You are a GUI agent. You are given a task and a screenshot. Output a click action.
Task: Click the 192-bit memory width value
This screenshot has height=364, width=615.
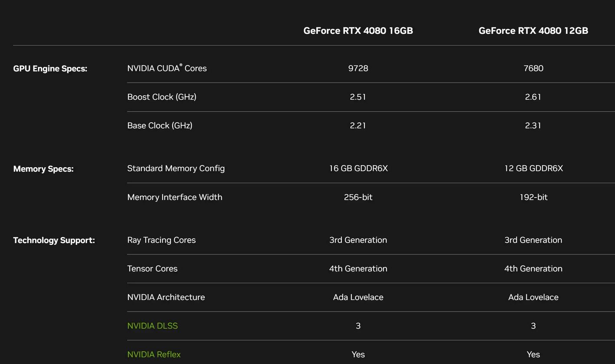click(533, 197)
